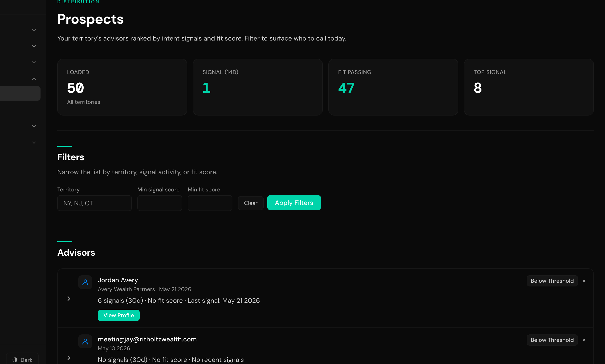Select the highlighted sidebar menu item
Screen dimensions: 605x364
pyautogui.click(x=20, y=93)
